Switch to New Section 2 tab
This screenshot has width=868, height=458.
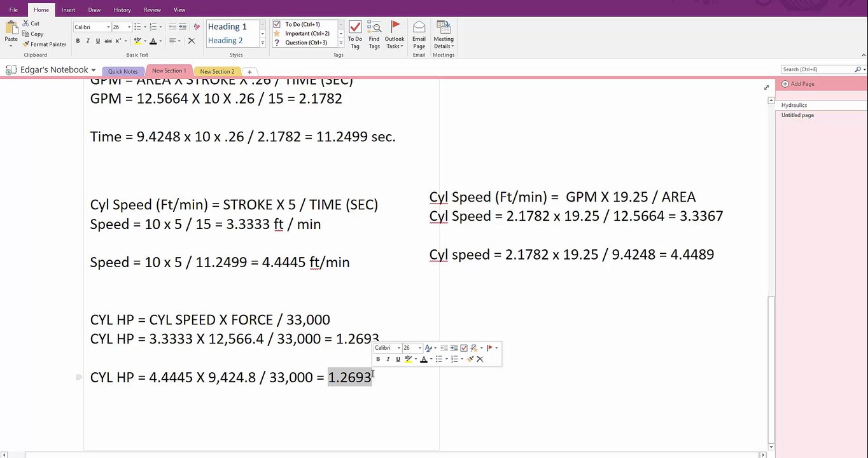coord(217,71)
